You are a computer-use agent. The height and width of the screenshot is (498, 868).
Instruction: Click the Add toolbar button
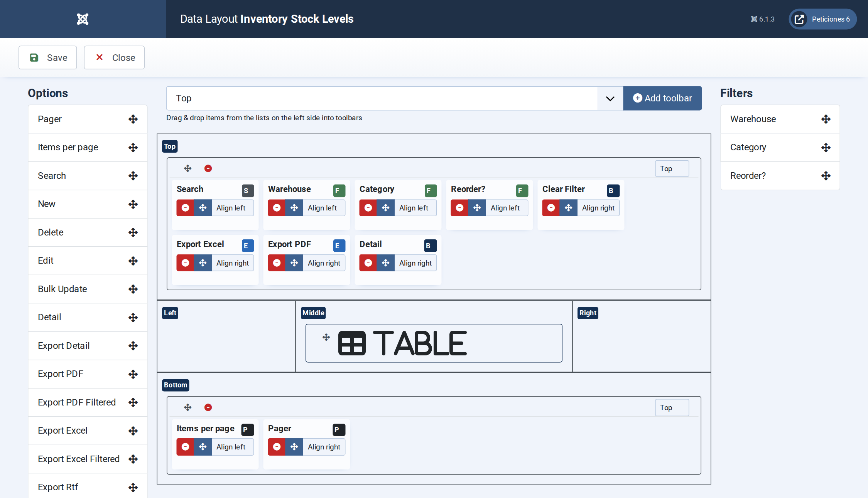(x=662, y=98)
